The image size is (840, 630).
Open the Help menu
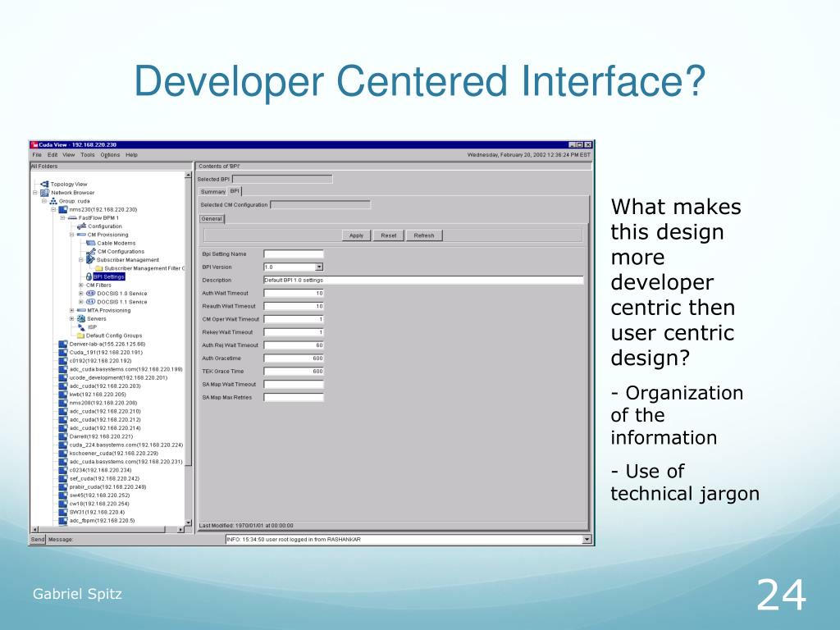(131, 155)
